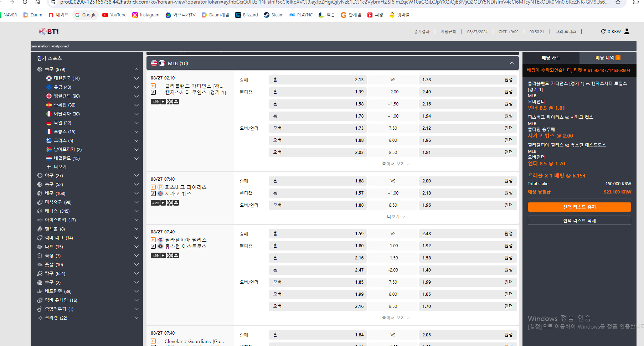Select the 잉글랜드 flag league icon
This screenshot has width=644, height=346.
49,96
